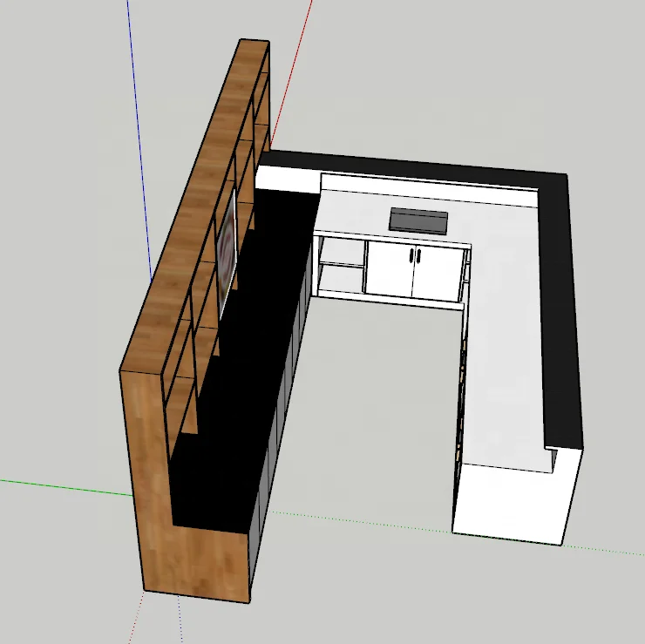This screenshot has height=644, width=645.
Task: Click the left black cabinet door handle
Action: click(411, 255)
